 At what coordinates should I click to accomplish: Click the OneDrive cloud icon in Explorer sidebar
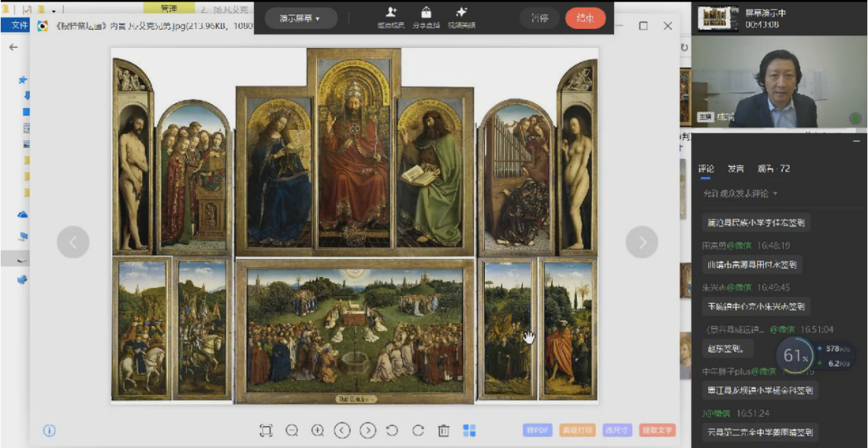pyautogui.click(x=23, y=214)
